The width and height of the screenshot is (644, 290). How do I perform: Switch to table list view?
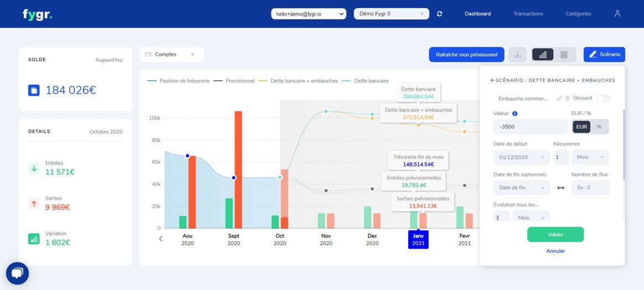point(564,55)
